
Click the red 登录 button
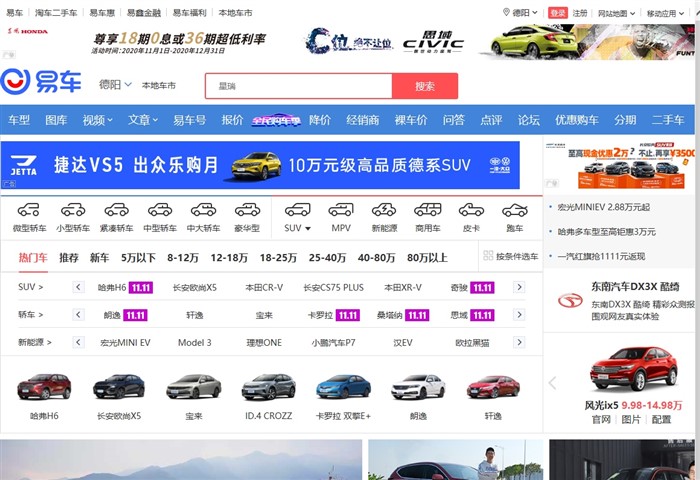tap(558, 13)
